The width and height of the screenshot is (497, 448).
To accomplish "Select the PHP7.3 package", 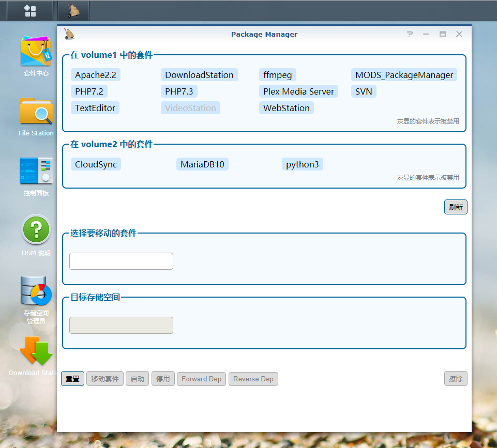I will pos(179,91).
